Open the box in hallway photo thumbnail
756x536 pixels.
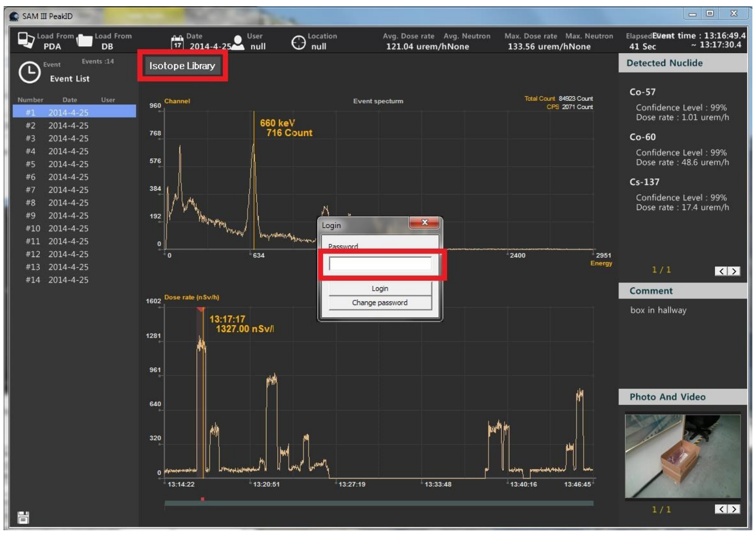point(682,456)
